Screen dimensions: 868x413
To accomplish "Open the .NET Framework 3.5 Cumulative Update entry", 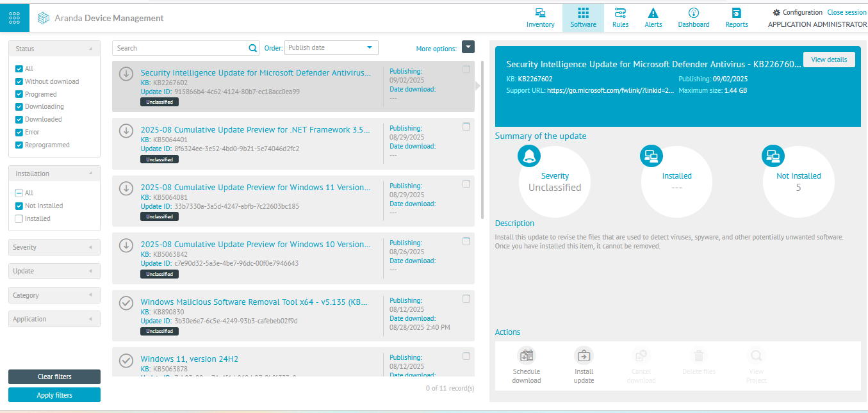I will click(256, 129).
